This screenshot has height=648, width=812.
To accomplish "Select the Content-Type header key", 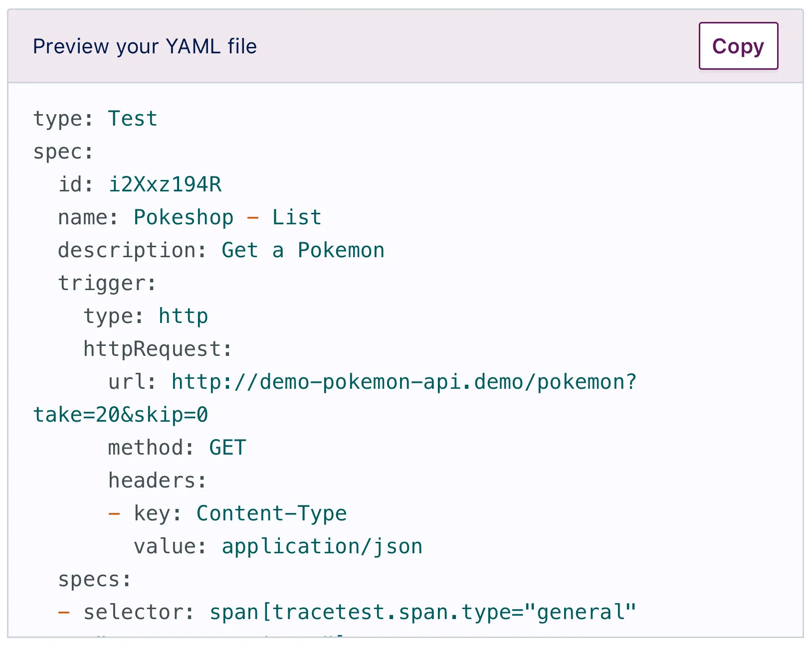I will [x=271, y=513].
